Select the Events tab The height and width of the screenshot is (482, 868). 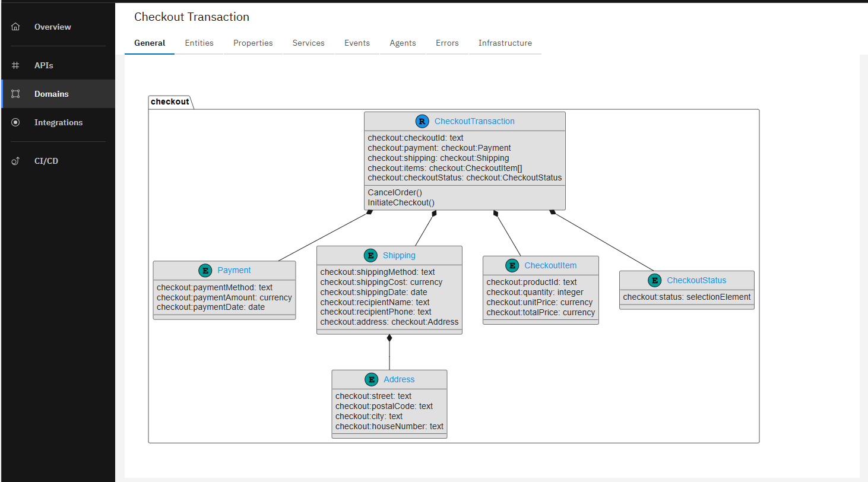(357, 43)
